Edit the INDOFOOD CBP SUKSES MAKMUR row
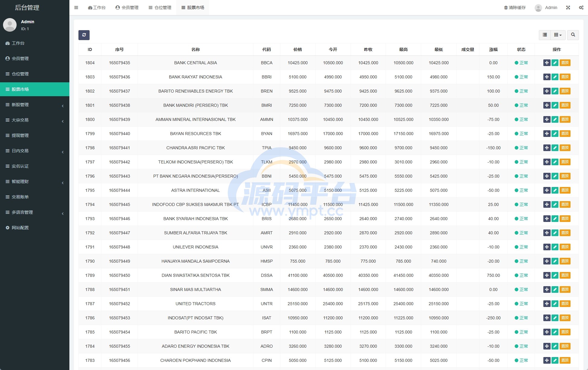 click(555, 204)
